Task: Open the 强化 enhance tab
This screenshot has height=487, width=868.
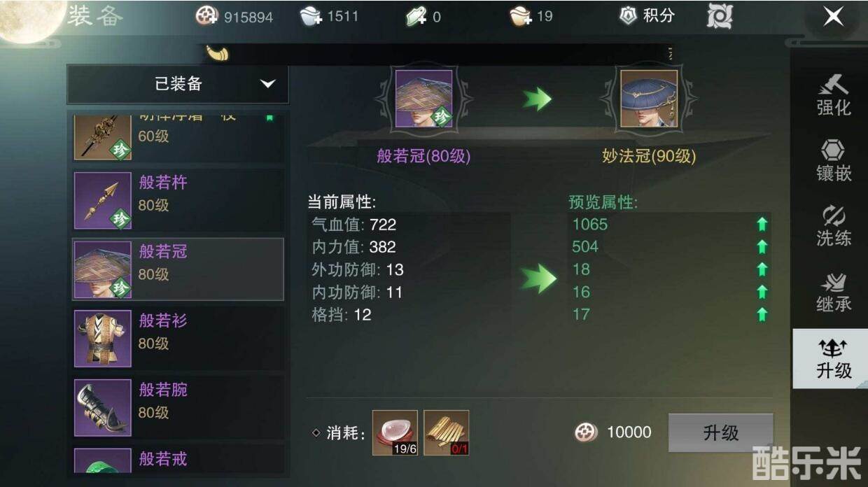Action: (x=834, y=94)
